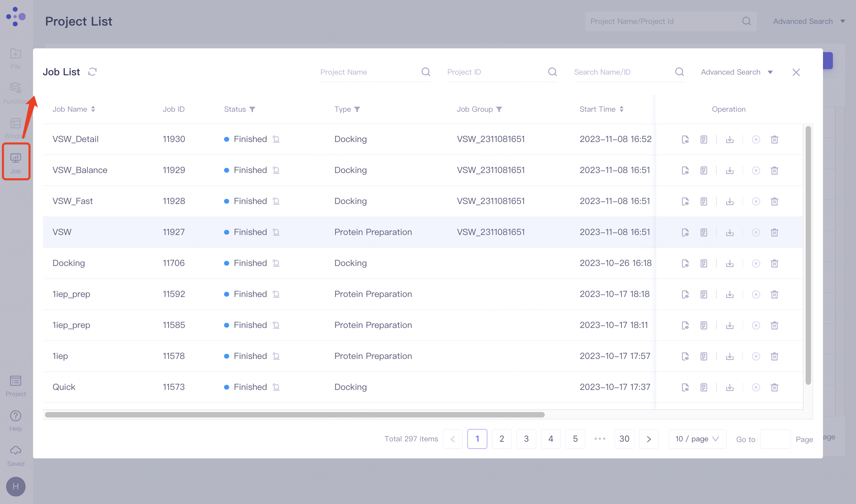This screenshot has height=504, width=856.
Task: Open 10 / page size dropdown
Action: [697, 439]
